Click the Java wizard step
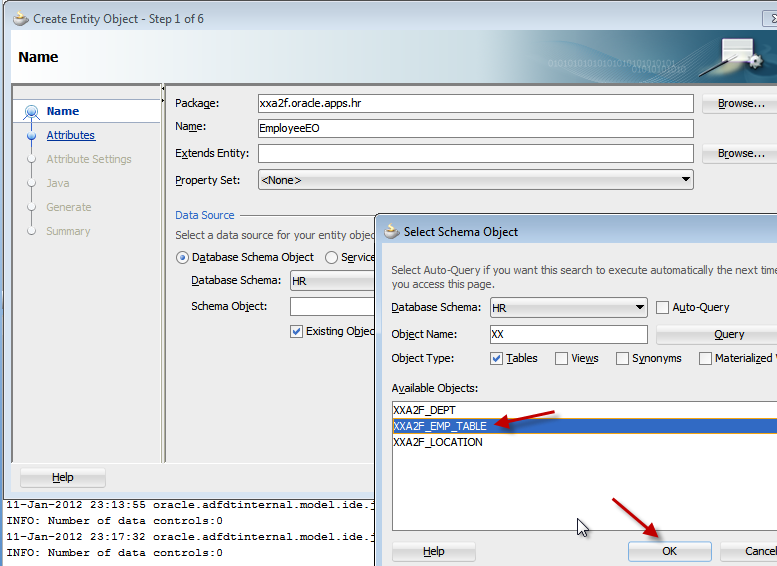 [x=58, y=183]
